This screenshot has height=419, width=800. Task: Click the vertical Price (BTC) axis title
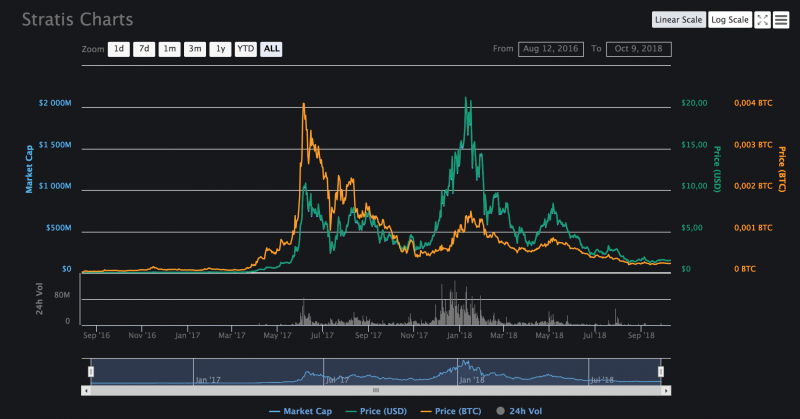coord(782,169)
